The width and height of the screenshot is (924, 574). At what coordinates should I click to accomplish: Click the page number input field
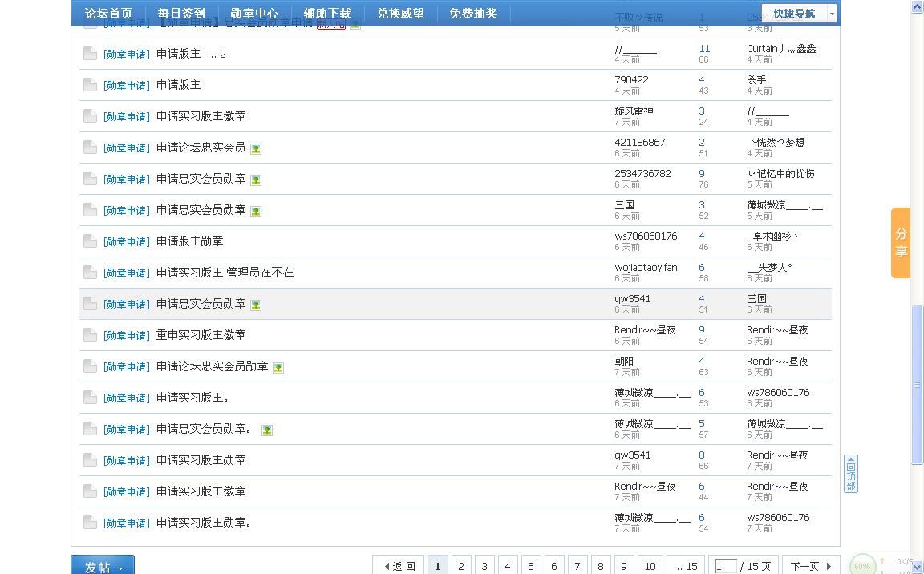(725, 566)
